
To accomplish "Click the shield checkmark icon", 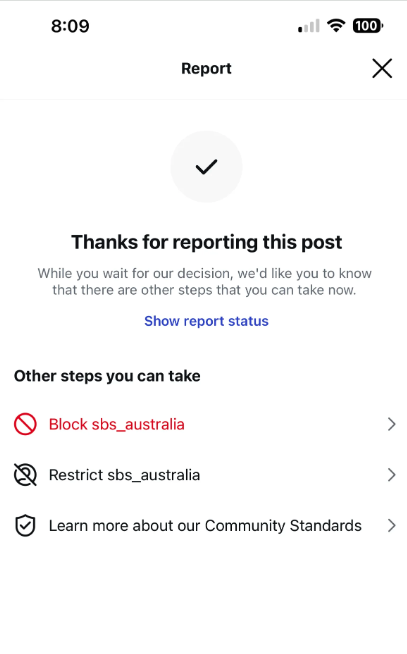I will [x=25, y=526].
